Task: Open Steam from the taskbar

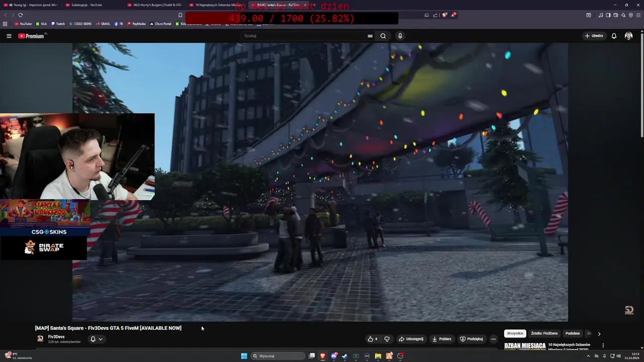Action: [345, 356]
